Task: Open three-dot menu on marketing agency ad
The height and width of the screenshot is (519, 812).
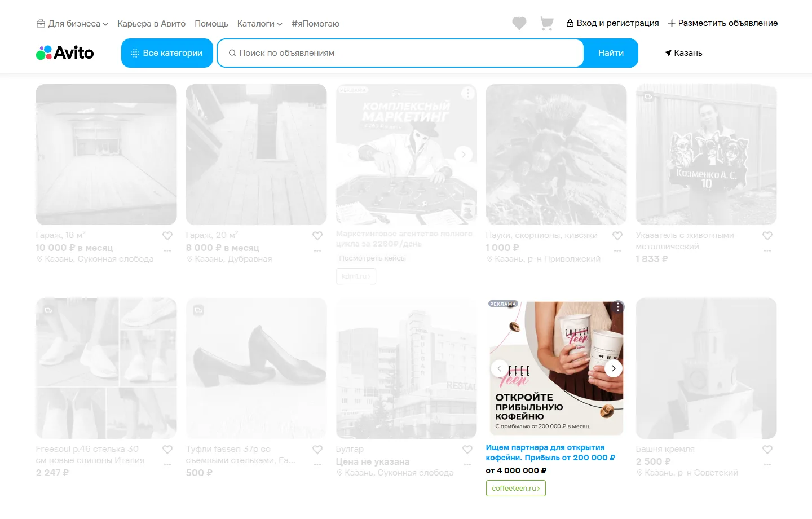Action: pos(468,93)
